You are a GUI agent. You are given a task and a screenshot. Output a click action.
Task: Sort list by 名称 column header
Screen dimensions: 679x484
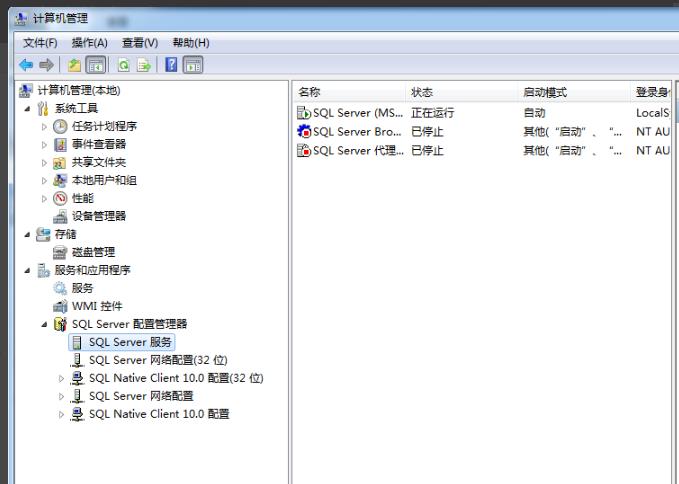click(310, 92)
